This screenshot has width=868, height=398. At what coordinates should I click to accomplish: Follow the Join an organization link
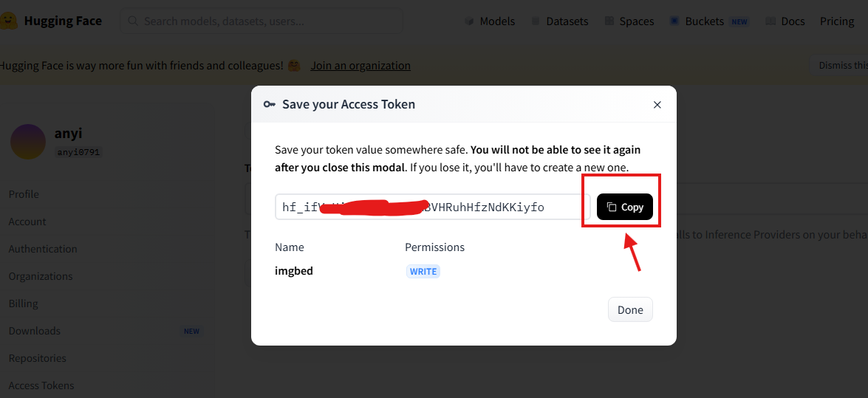360,65
